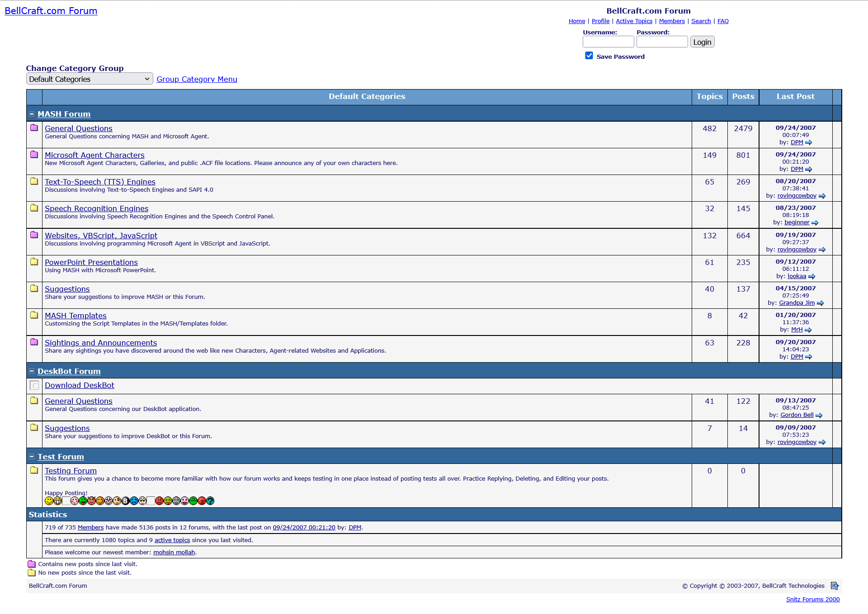868x614 pixels.
Task: Open the Microsoft Agent Characters forum
Action: (94, 155)
